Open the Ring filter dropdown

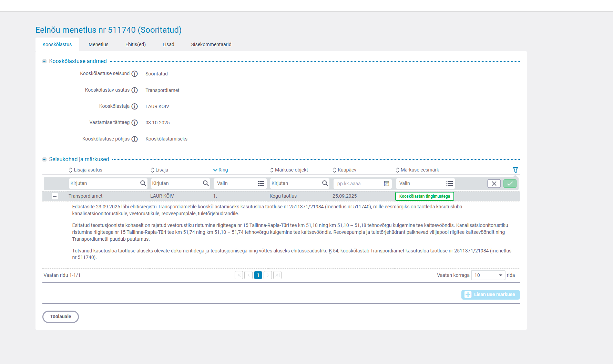pos(240,184)
